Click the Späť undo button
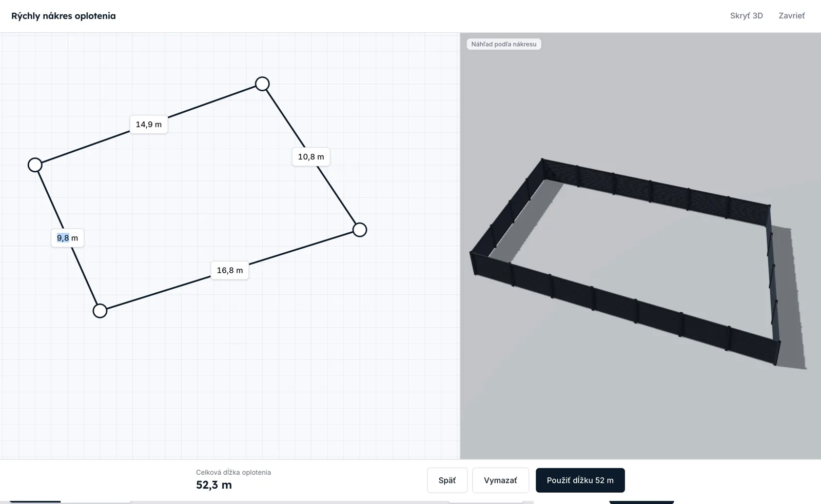Screen dimensions: 821x504 (447, 480)
